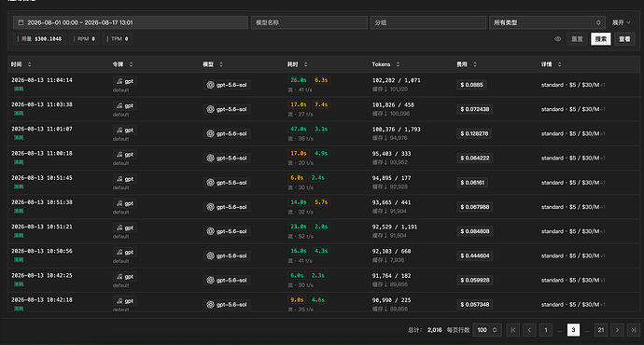Go to the previous page
644x345 pixels.
[529, 330]
